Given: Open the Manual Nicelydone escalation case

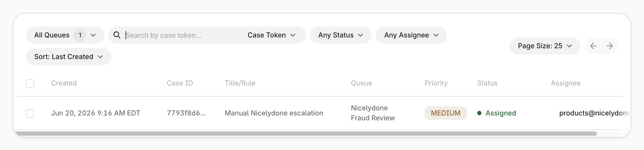Looking at the screenshot, I should pos(274,113).
